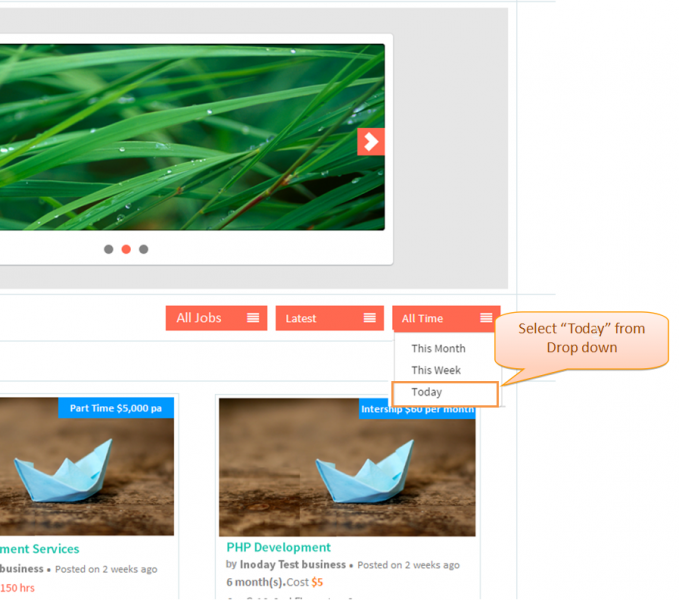This screenshot has height=600, width=679.
Task: Click the hamburger icon on Latest
Action: point(369,318)
